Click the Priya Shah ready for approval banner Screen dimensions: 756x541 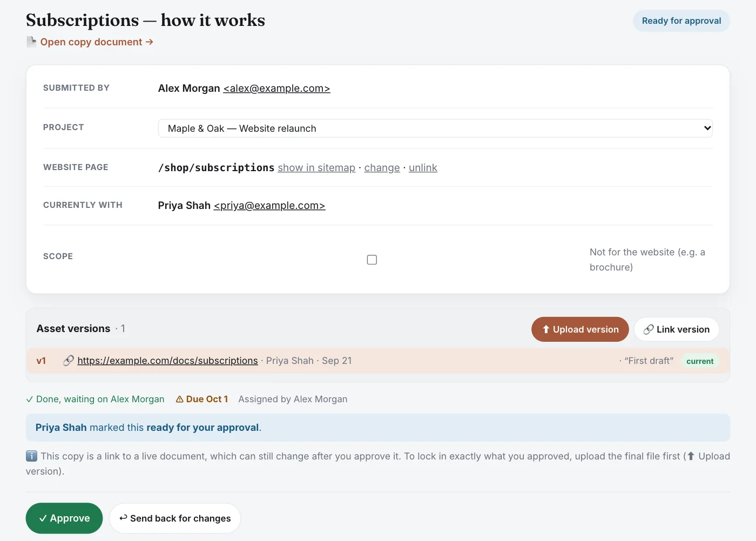click(x=378, y=428)
